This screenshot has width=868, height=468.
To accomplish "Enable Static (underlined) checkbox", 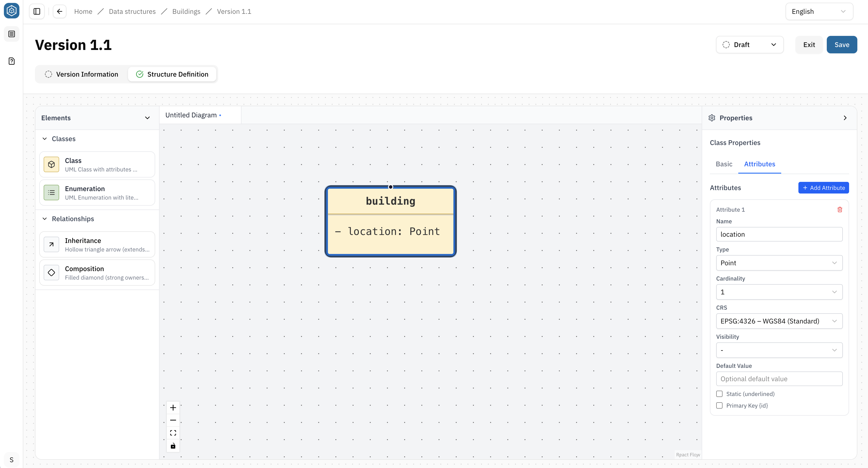I will click(x=719, y=394).
